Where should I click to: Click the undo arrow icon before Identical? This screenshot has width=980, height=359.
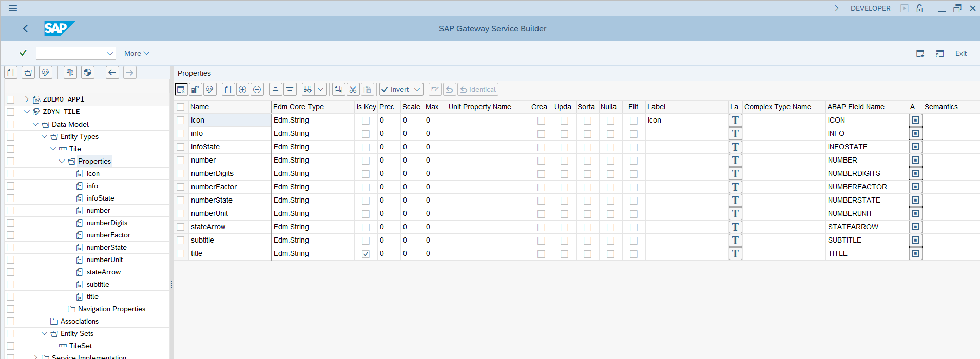point(449,89)
